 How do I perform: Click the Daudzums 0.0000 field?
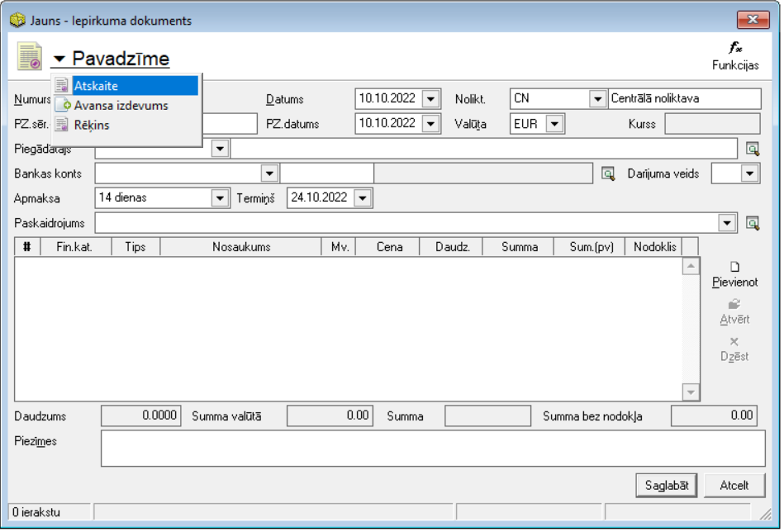[x=141, y=416]
